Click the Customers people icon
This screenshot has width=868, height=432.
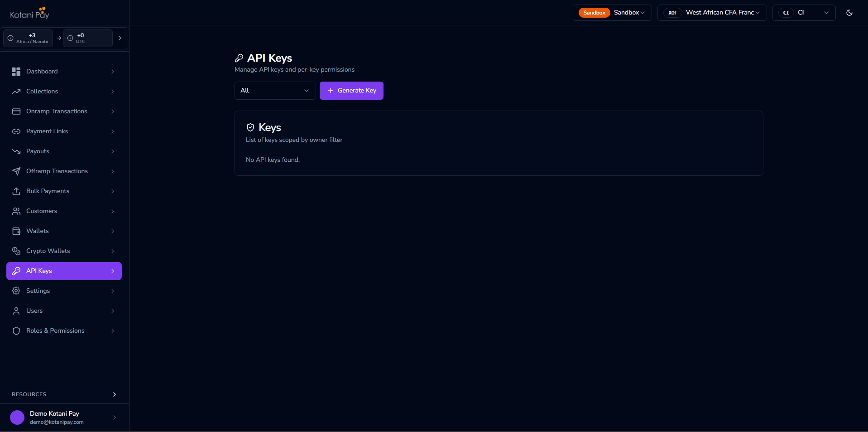coord(16,211)
